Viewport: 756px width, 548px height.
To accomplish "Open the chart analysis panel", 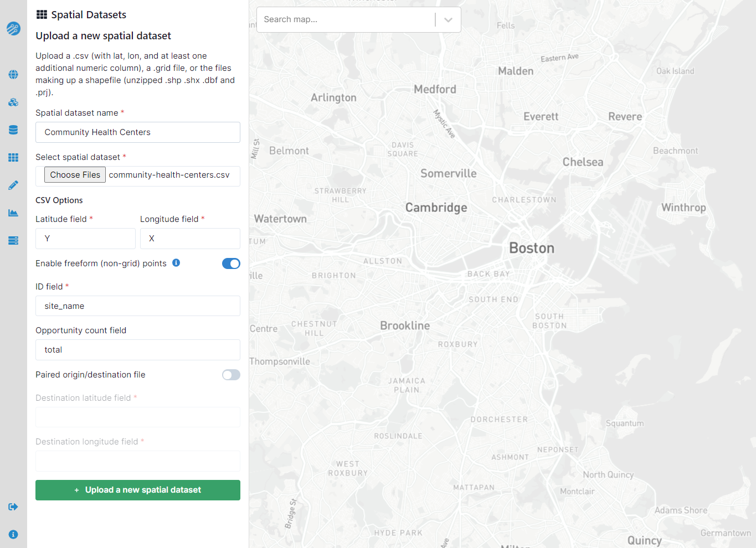I will pos(13,213).
